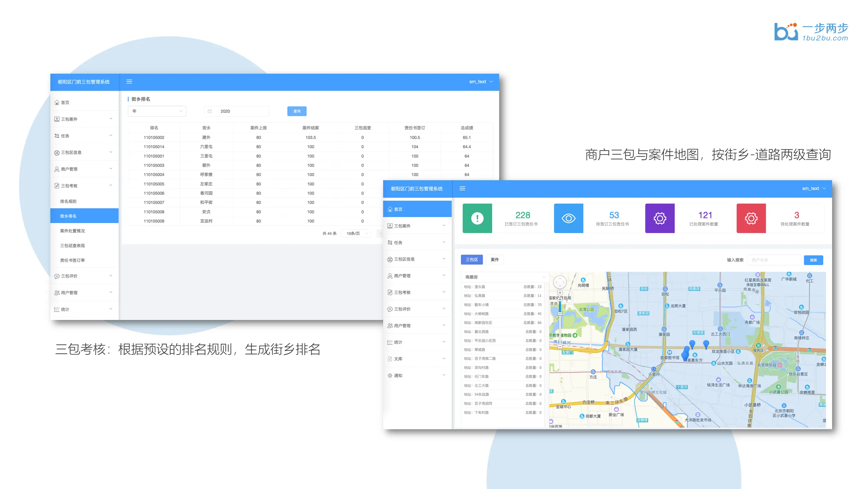Click calendar icon in the 2020 date field

(210, 111)
